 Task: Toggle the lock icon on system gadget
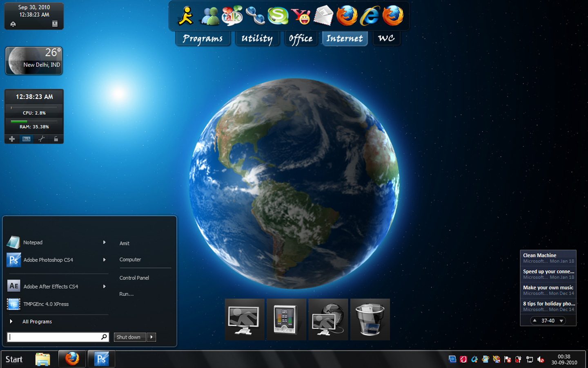pyautogui.click(x=56, y=139)
